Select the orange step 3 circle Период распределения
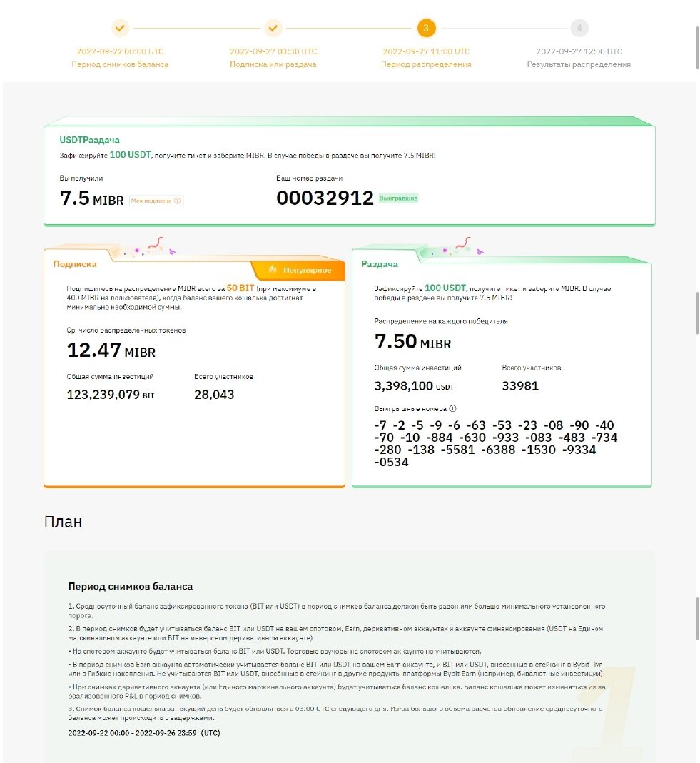Image resolution: width=700 pixels, height=763 pixels. (x=426, y=29)
